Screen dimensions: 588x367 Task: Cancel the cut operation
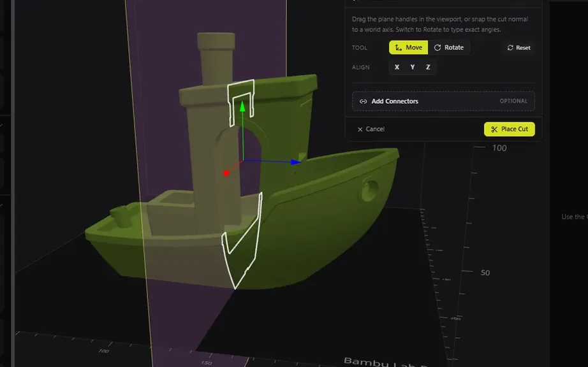371,129
